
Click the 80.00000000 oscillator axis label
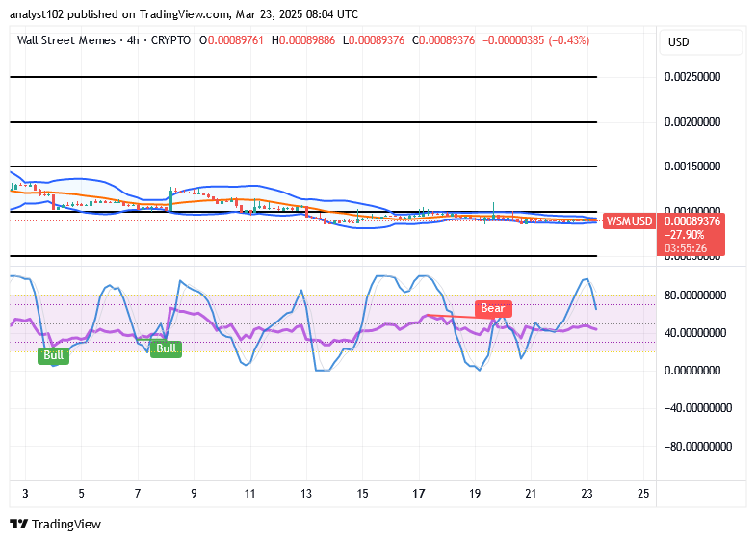click(x=695, y=295)
